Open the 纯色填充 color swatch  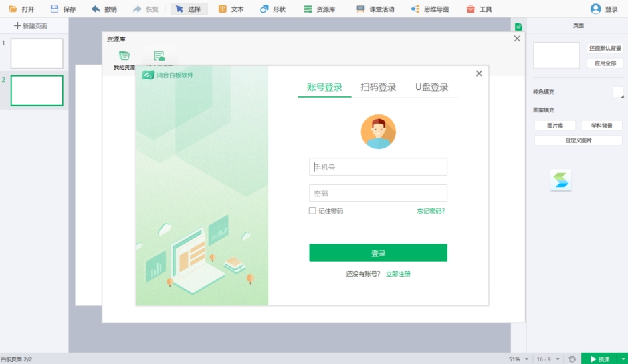click(x=618, y=92)
